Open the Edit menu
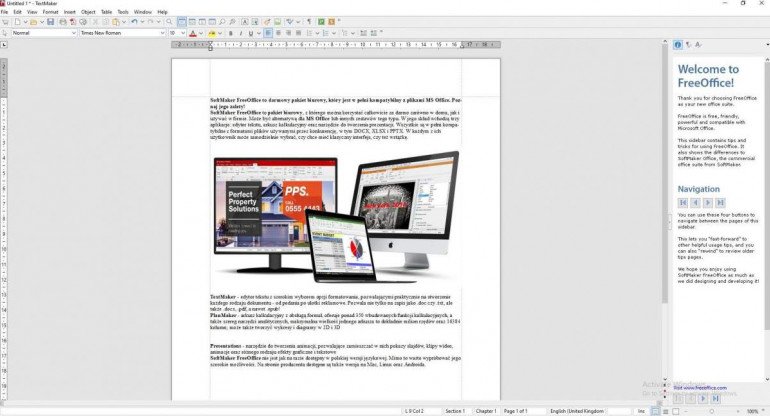Image resolution: width=770 pixels, height=416 pixels. point(18,12)
